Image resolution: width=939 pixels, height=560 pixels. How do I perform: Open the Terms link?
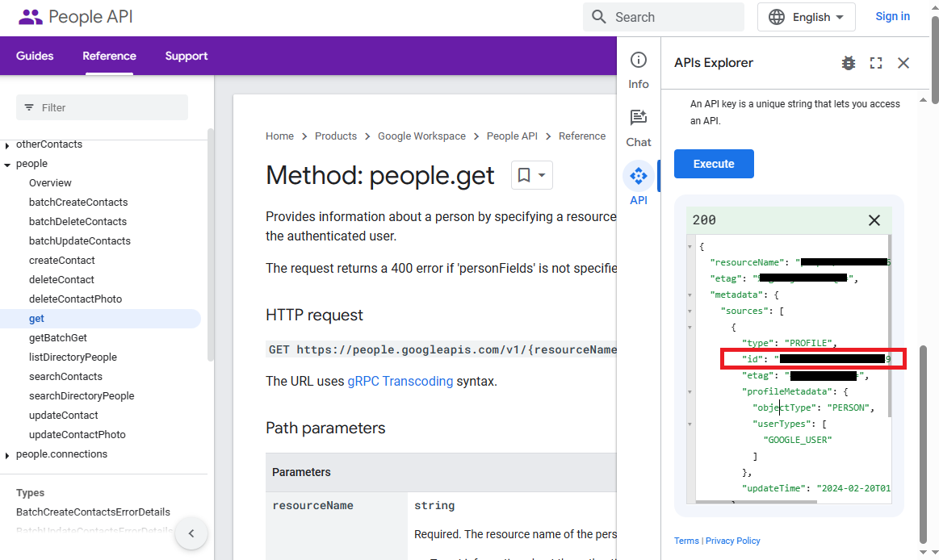[x=686, y=541]
